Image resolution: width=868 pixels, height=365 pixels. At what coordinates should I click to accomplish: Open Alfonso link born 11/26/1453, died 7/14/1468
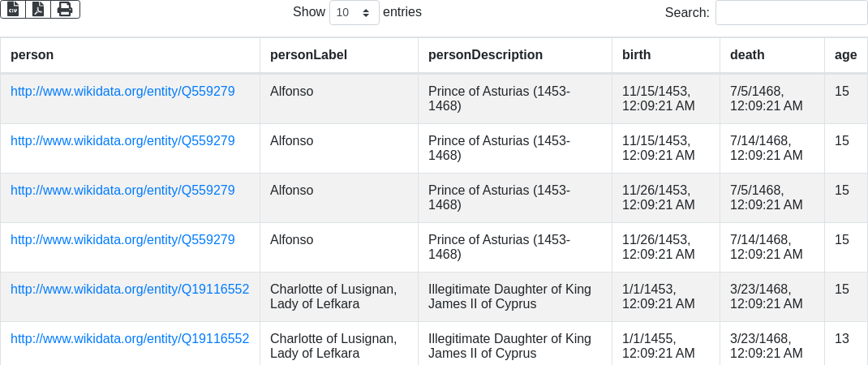click(x=122, y=240)
